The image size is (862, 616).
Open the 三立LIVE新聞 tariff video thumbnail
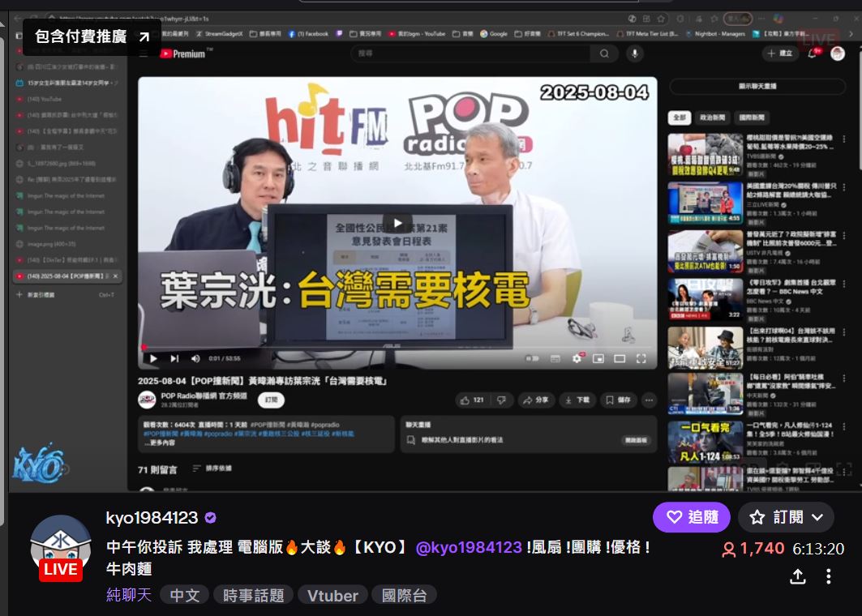click(x=705, y=203)
